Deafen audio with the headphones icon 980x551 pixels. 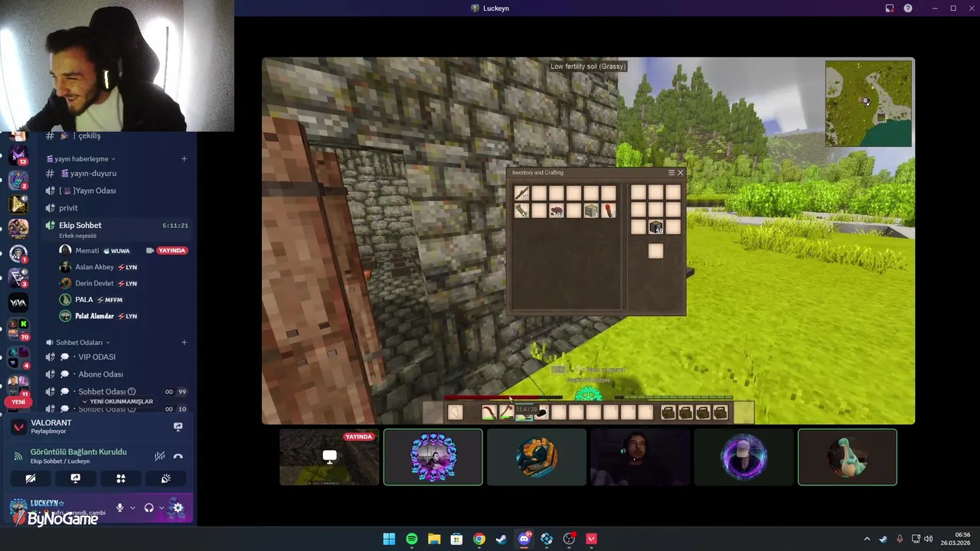tap(149, 507)
